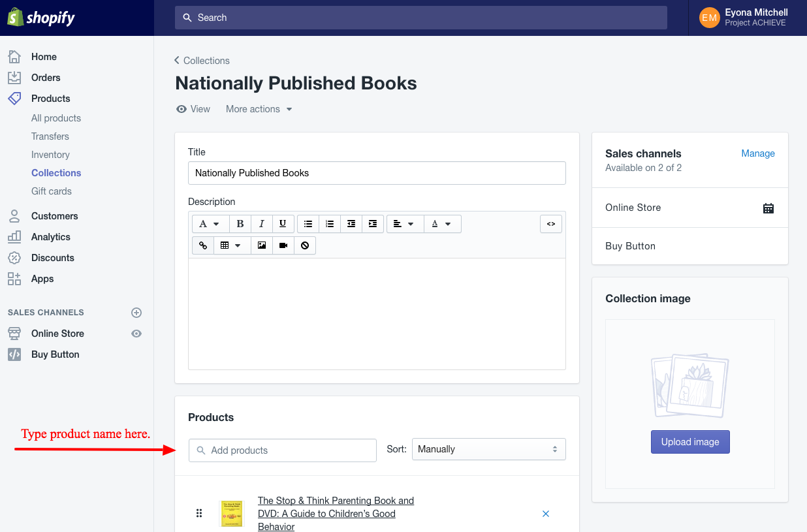The height and width of the screenshot is (532, 807).
Task: Select Products in the sidebar
Action: [50, 99]
